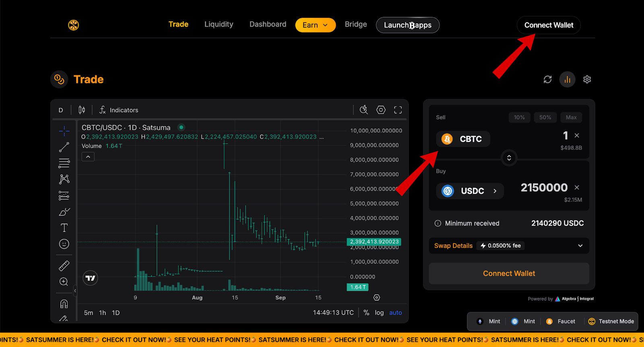Select the pattern drawing tool
The image size is (644, 347).
(64, 179)
